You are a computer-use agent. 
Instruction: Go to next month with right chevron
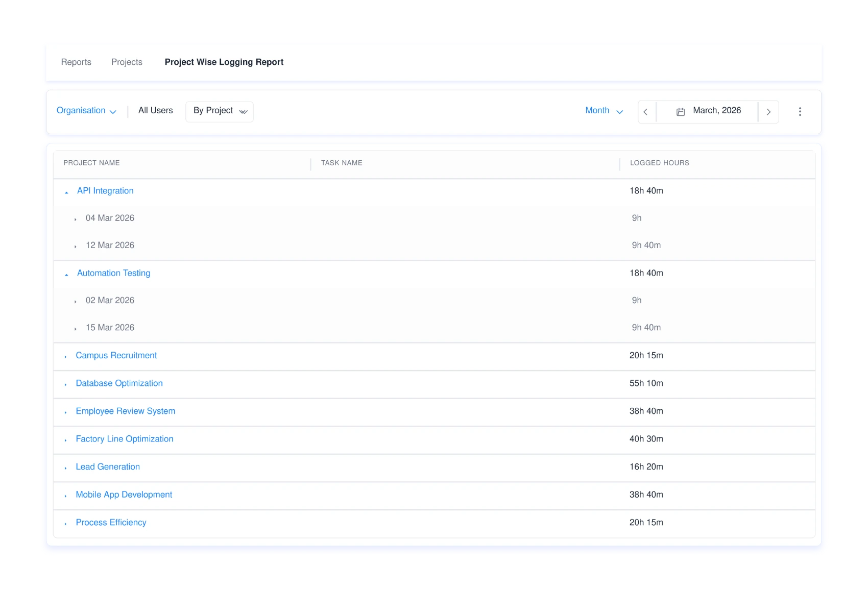[x=768, y=111]
